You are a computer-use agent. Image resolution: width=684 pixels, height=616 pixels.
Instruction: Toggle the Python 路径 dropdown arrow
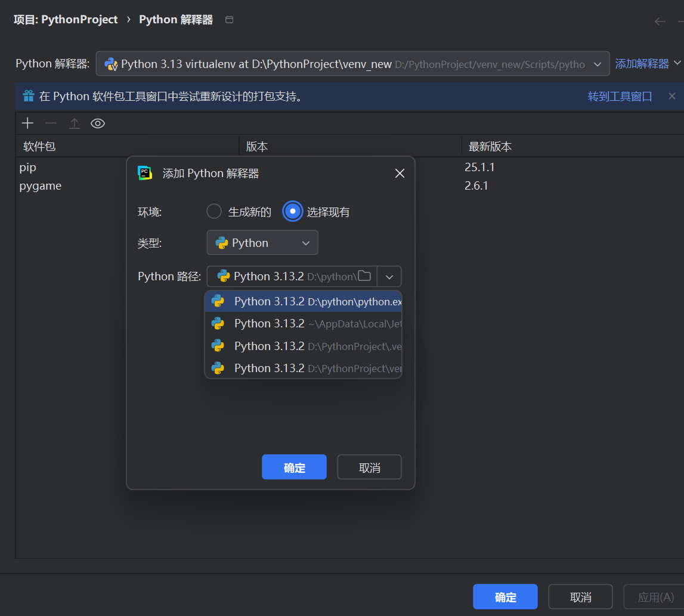click(389, 277)
